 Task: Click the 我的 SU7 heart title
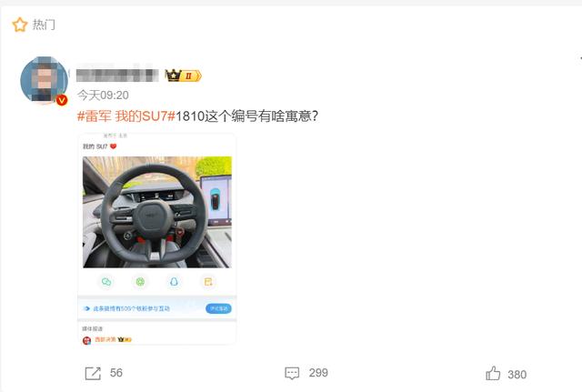click(99, 146)
